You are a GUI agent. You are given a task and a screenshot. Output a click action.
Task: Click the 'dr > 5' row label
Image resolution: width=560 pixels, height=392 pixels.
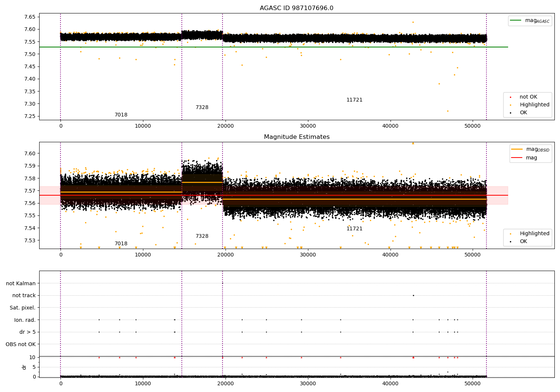coord(28,332)
